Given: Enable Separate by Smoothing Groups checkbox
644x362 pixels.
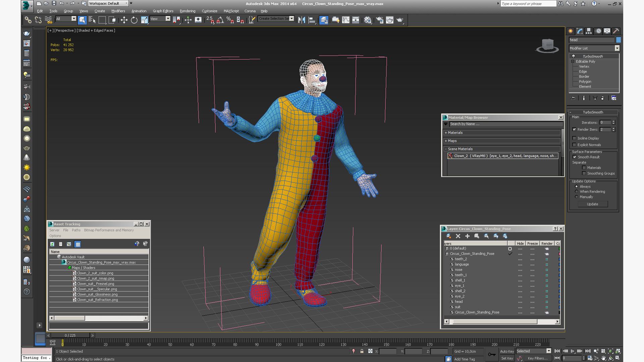Looking at the screenshot, I should [x=584, y=173].
